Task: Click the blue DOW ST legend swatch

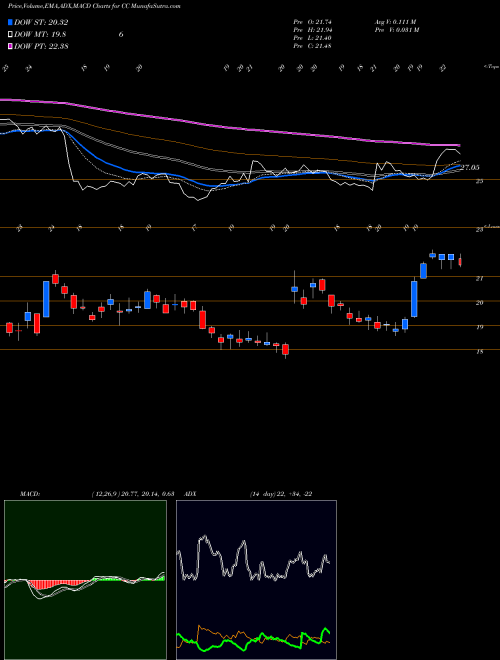Action: pyautogui.click(x=10, y=23)
